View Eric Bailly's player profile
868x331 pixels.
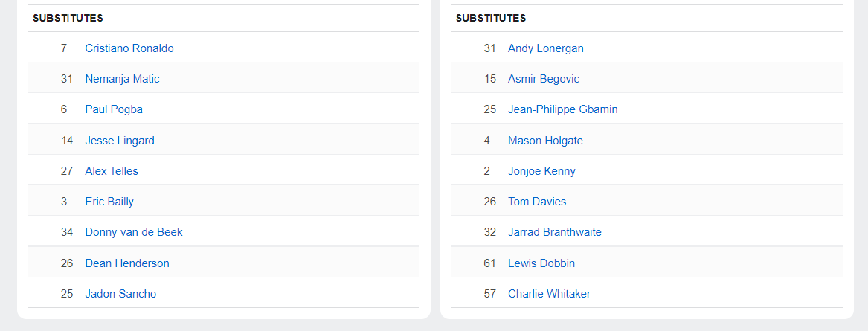pos(109,202)
